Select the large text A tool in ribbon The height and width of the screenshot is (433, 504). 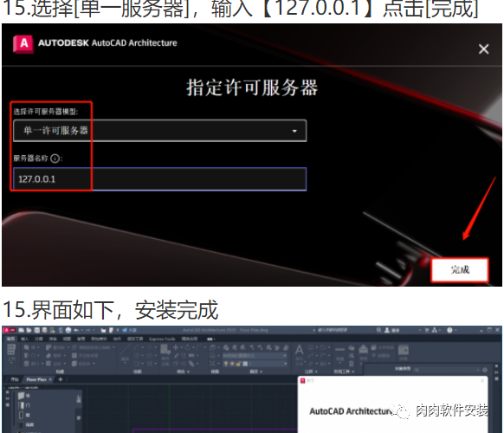pos(300,350)
